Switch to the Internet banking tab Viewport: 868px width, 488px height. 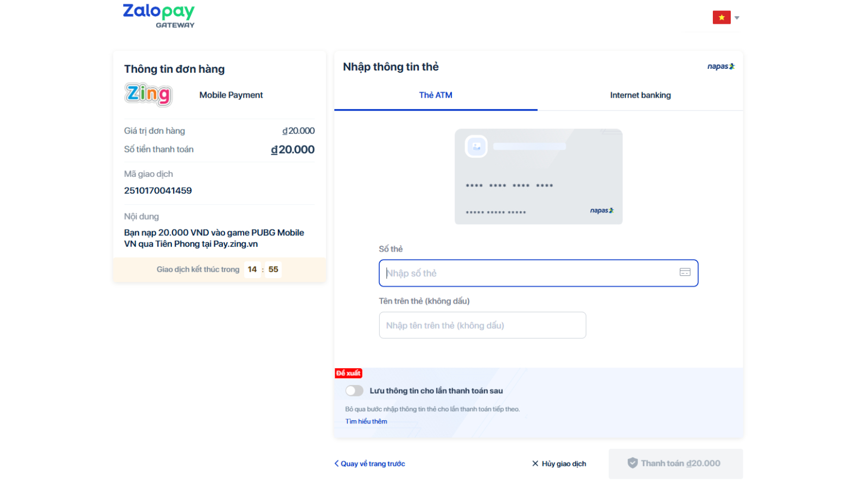640,95
